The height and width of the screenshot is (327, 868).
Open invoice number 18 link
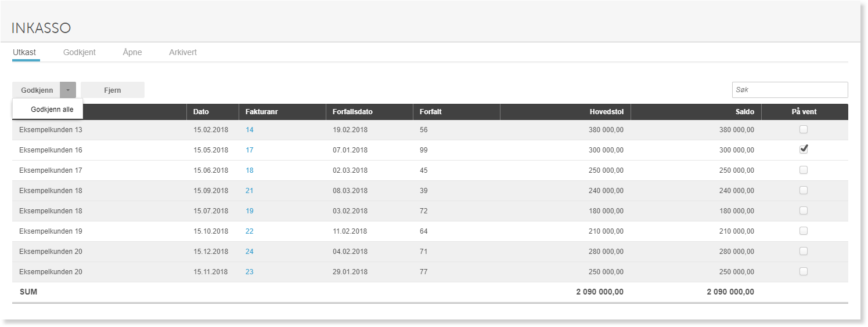(249, 170)
